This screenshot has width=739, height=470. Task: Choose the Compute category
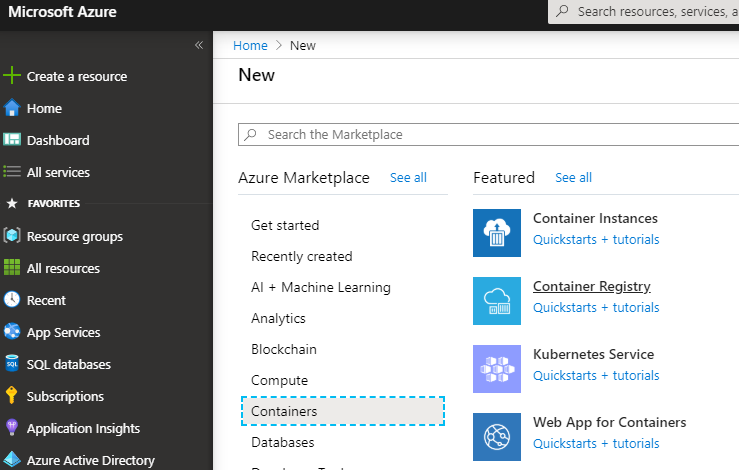[279, 380]
